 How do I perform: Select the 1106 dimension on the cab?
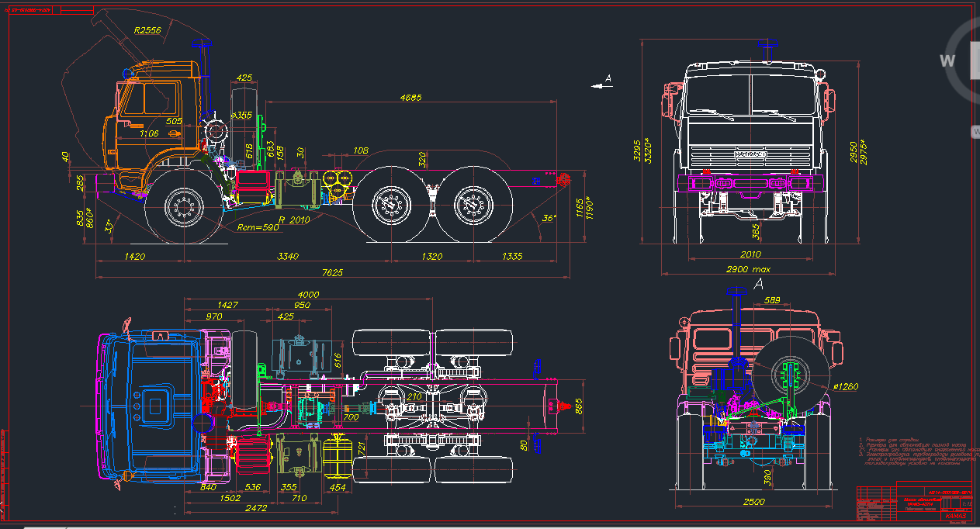(x=150, y=133)
